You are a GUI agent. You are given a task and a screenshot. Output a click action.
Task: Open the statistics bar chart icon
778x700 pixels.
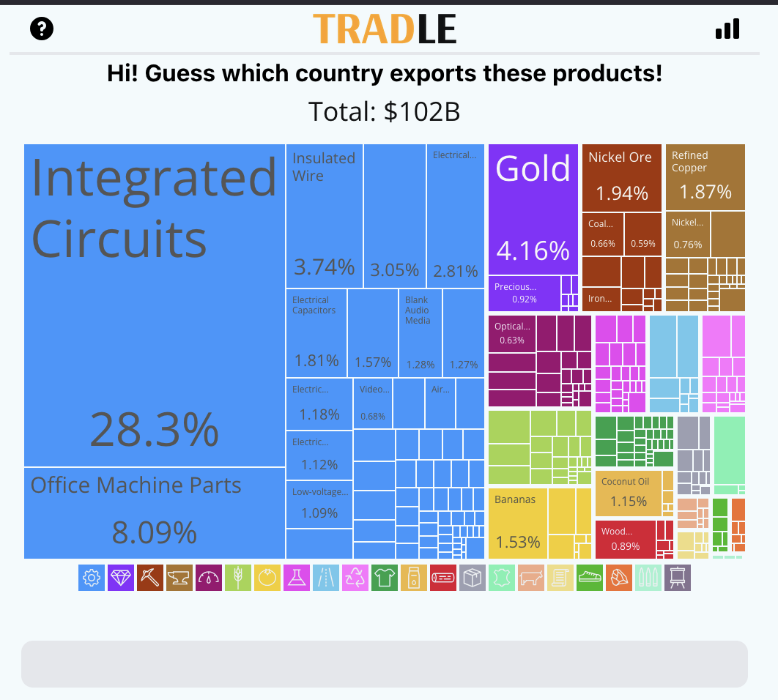727,29
